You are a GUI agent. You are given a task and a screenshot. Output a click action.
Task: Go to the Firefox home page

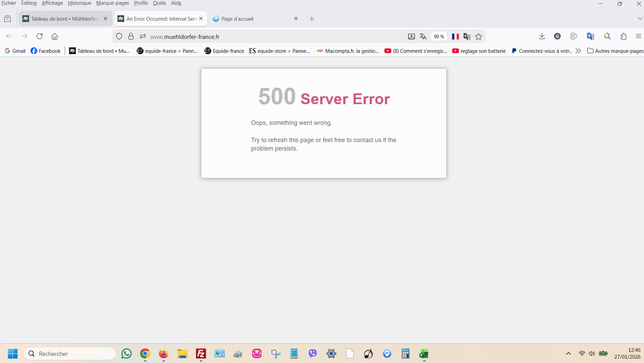54,37
